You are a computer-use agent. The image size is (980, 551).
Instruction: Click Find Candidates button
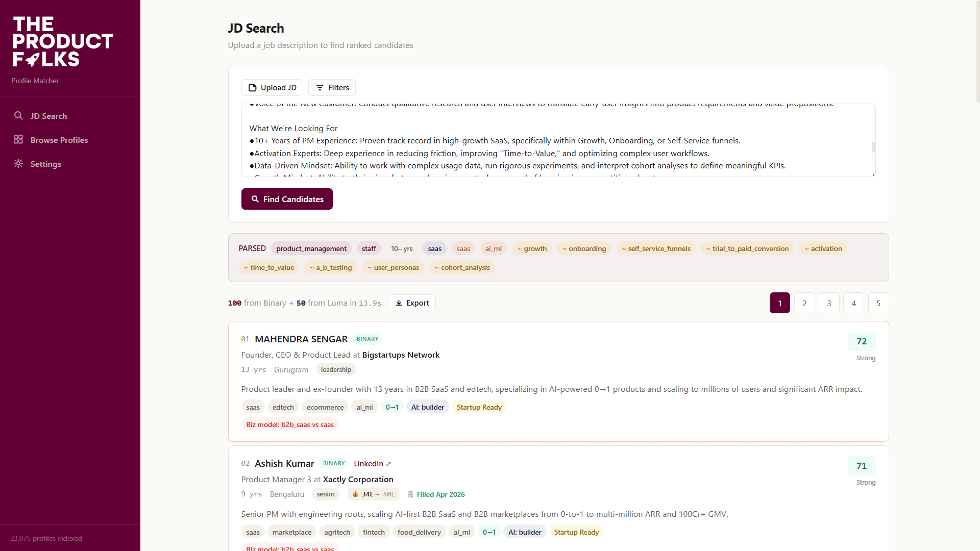pos(287,199)
